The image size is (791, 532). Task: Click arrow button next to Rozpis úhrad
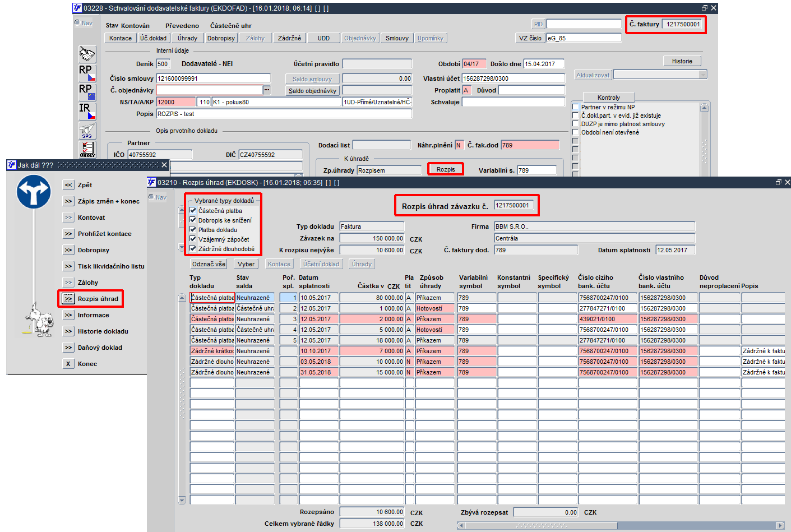(68, 299)
